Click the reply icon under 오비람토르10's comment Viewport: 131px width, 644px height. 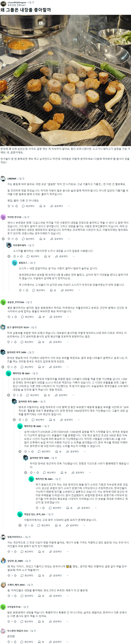point(22,621)
